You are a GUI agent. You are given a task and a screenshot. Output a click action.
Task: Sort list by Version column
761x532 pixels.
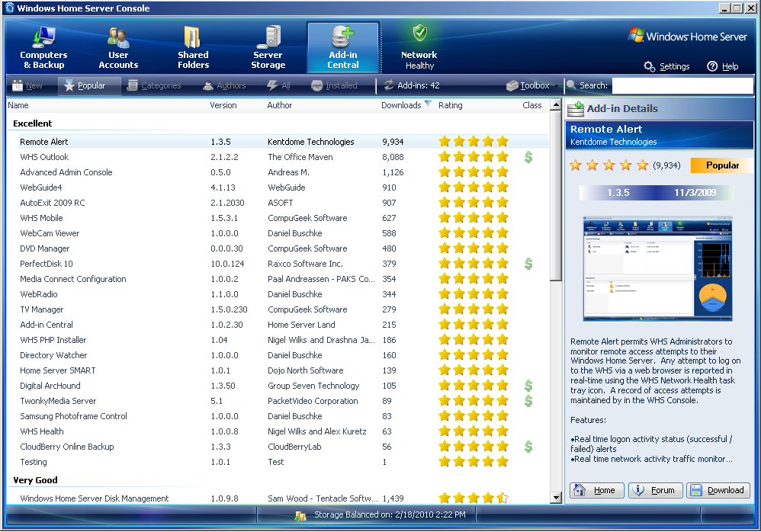pos(223,105)
